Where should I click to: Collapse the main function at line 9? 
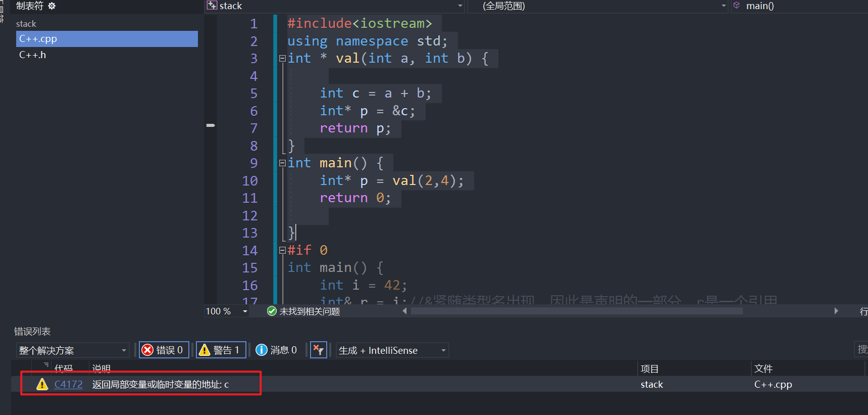[282, 163]
